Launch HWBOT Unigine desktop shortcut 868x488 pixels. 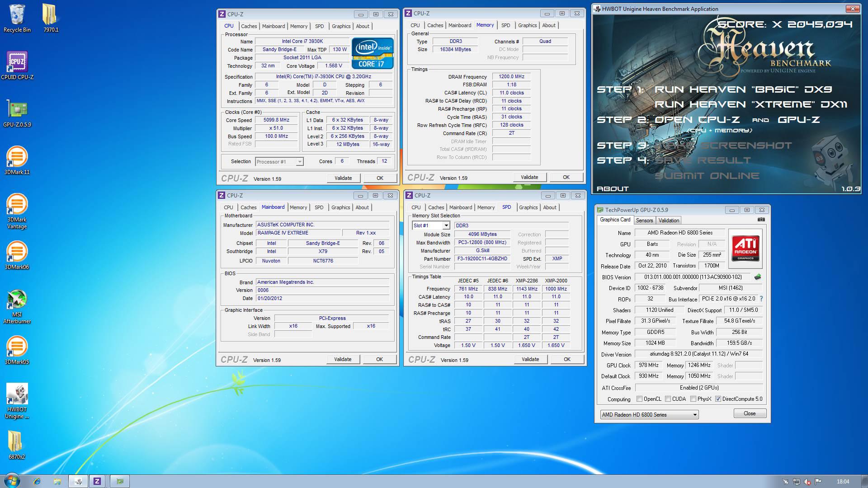click(x=17, y=401)
